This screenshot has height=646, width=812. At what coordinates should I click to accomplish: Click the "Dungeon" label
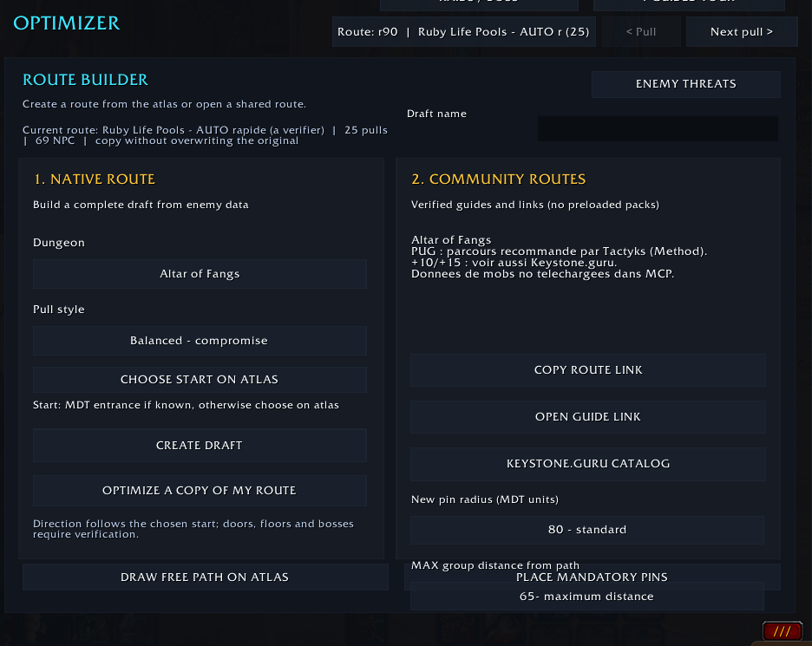tap(58, 243)
